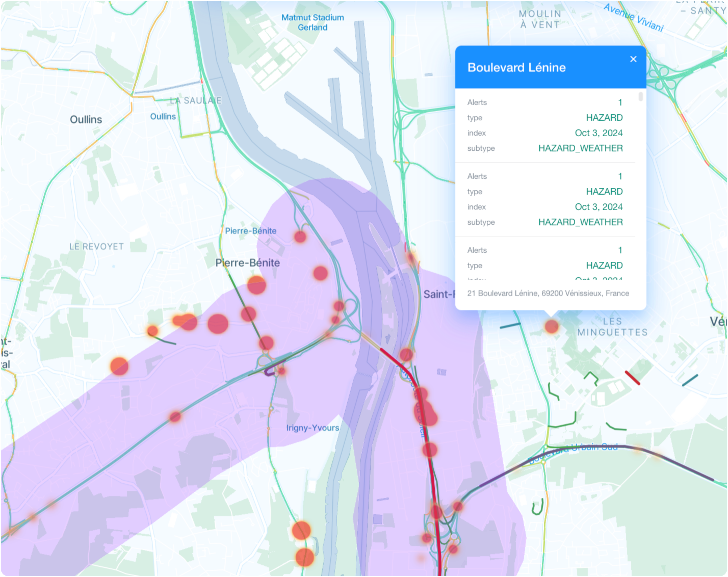The image size is (728, 577).
Task: Click the Boulevard Lénine popup title
Action: click(516, 68)
